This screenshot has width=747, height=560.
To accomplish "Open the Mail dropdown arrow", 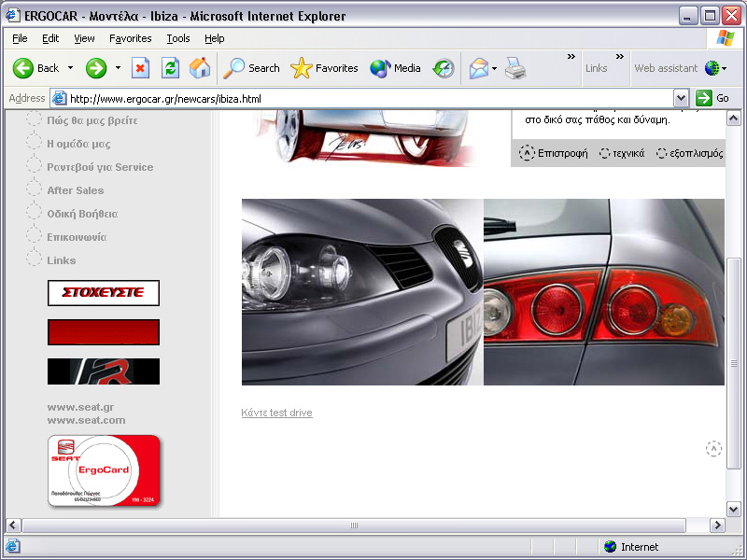I will tap(495, 68).
